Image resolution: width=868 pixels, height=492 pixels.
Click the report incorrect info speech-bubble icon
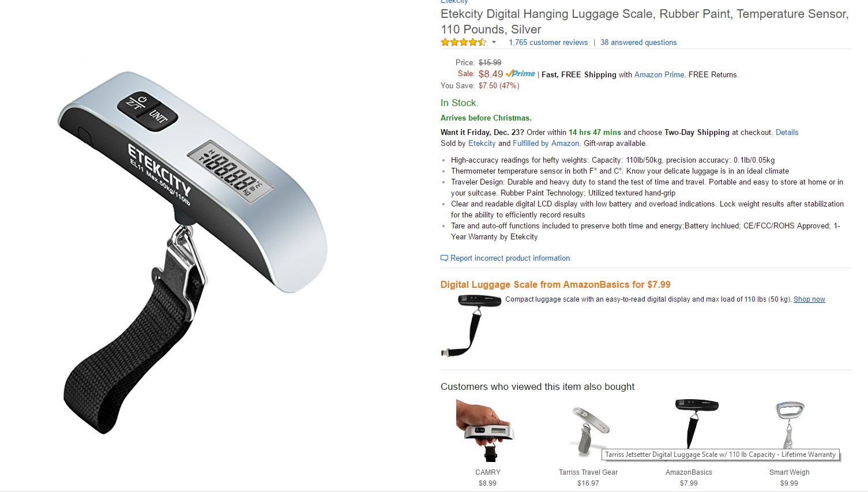(444, 258)
